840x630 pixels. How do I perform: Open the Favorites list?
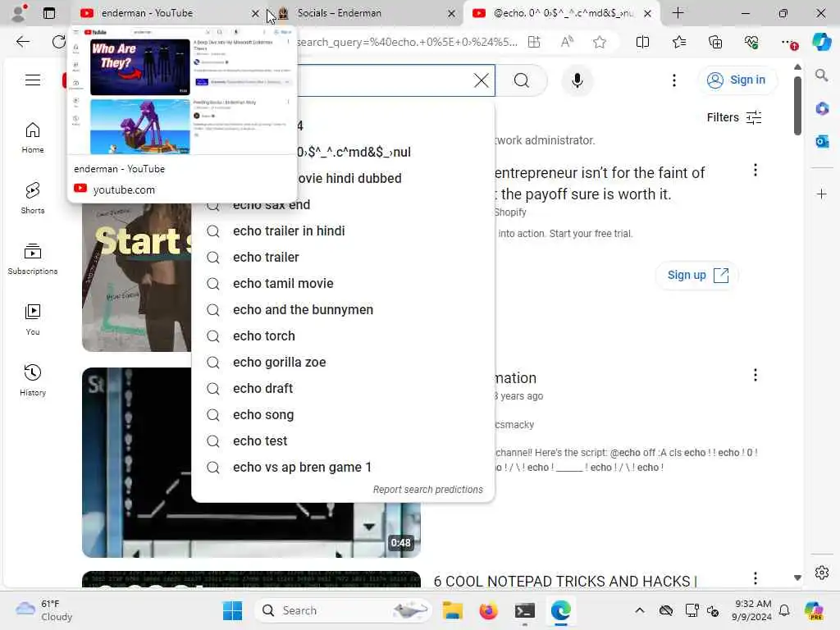tap(678, 42)
